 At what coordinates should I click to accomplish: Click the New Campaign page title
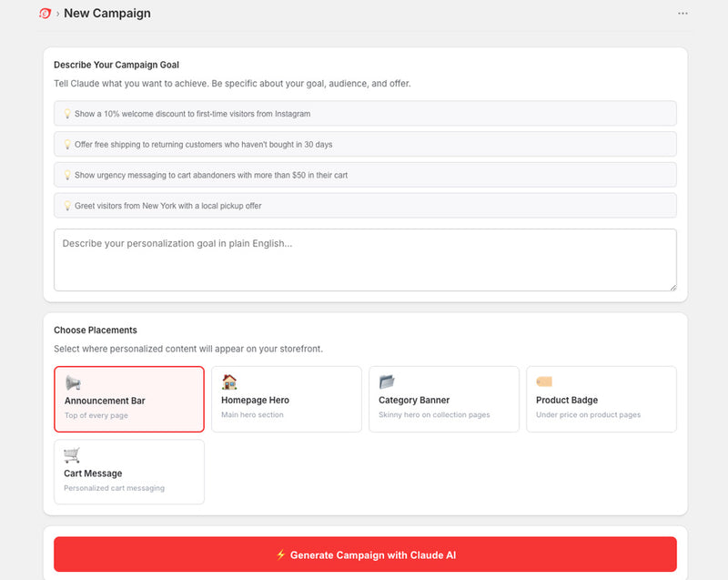tap(107, 14)
